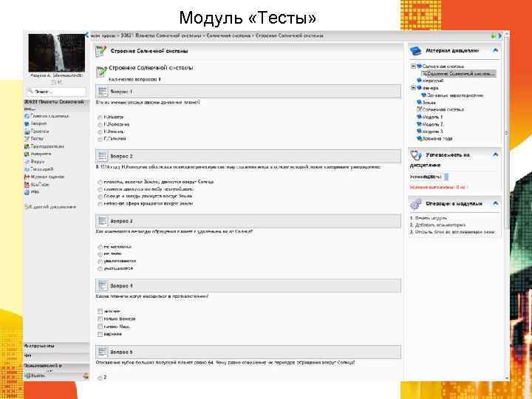This screenshot has height=399, width=532.
Task: Select the уменьшаются answer in Вопрос 3
Action: click(x=100, y=269)
